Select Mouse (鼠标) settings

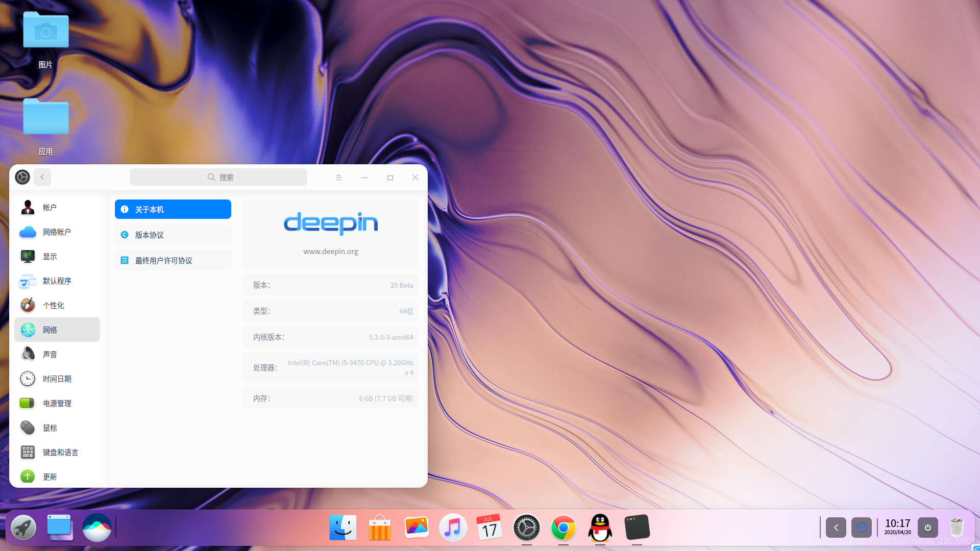50,428
